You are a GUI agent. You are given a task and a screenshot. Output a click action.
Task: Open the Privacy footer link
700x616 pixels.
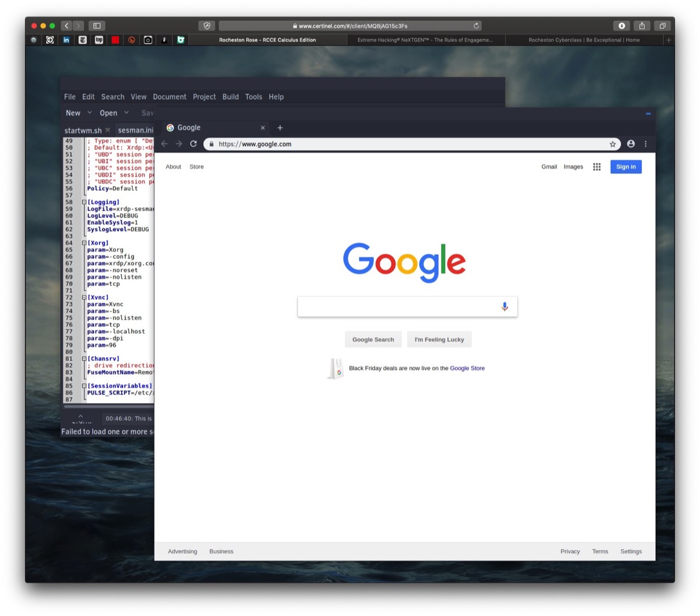pos(570,551)
